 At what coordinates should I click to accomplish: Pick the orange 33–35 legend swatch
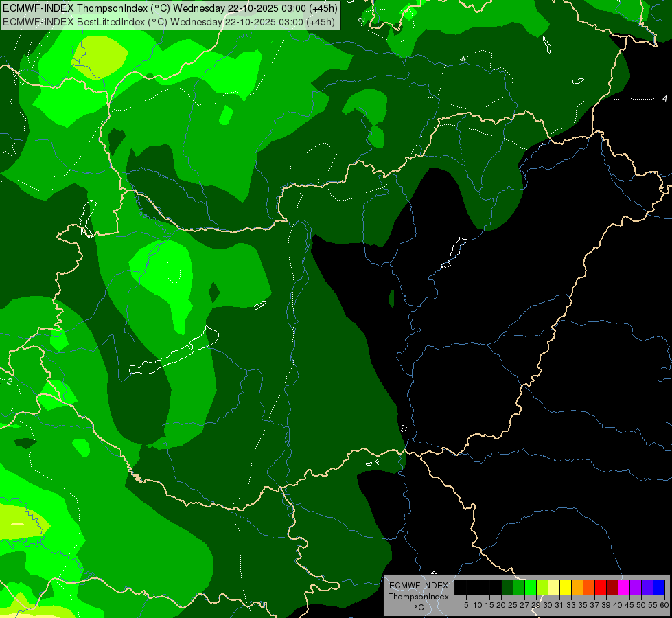click(x=577, y=587)
